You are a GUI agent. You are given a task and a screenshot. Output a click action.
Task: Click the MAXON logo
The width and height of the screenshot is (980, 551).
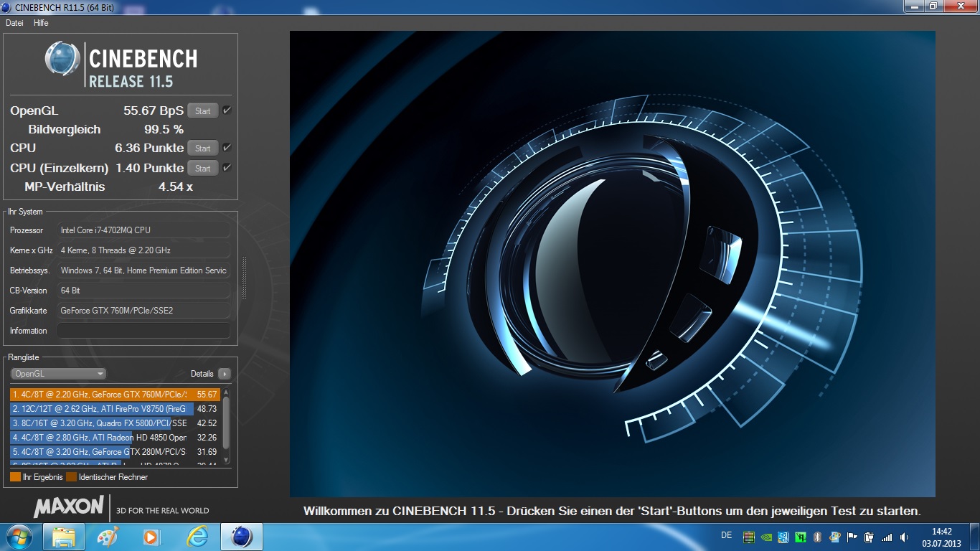point(69,507)
